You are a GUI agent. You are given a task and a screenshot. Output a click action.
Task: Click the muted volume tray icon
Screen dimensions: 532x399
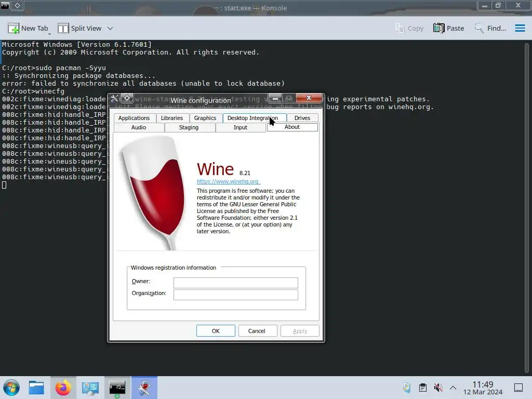[438, 388]
